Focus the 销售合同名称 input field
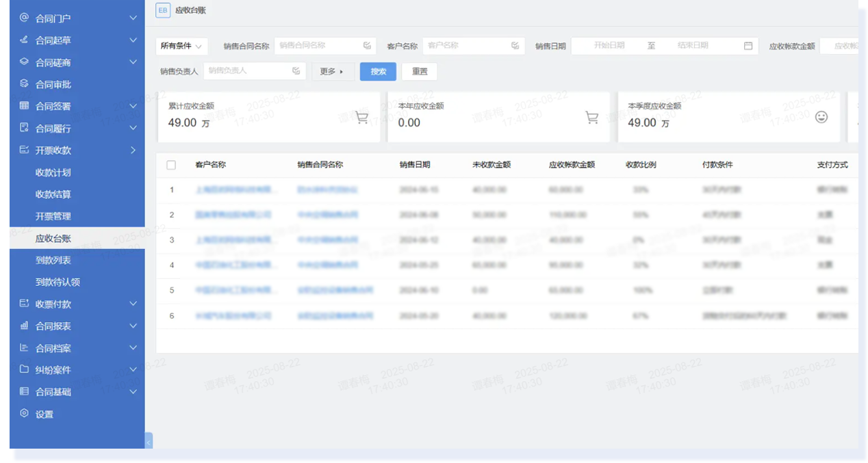868x463 pixels. [x=325, y=46]
